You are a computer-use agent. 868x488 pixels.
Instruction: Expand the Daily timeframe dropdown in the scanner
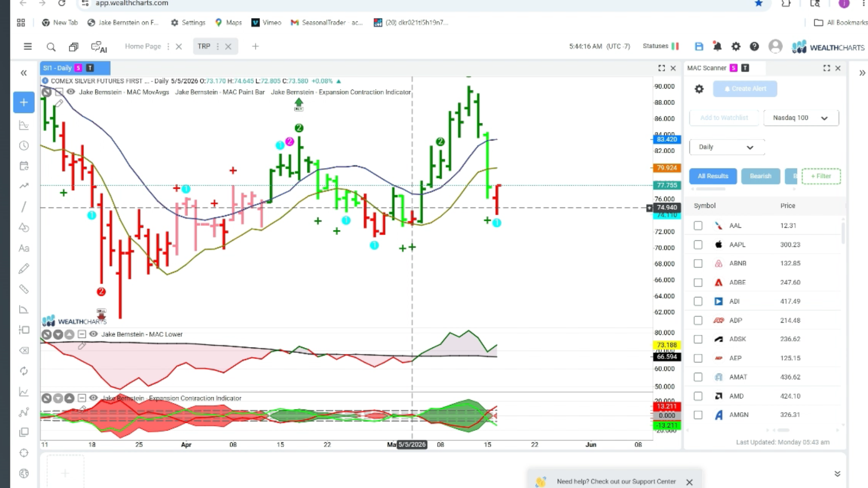pyautogui.click(x=726, y=147)
